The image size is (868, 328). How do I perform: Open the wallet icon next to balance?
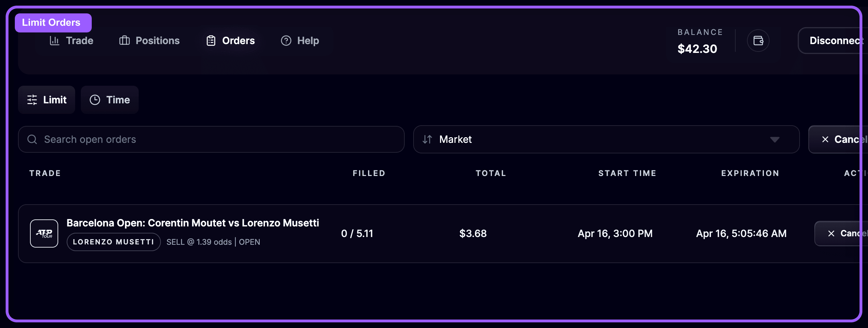[759, 41]
